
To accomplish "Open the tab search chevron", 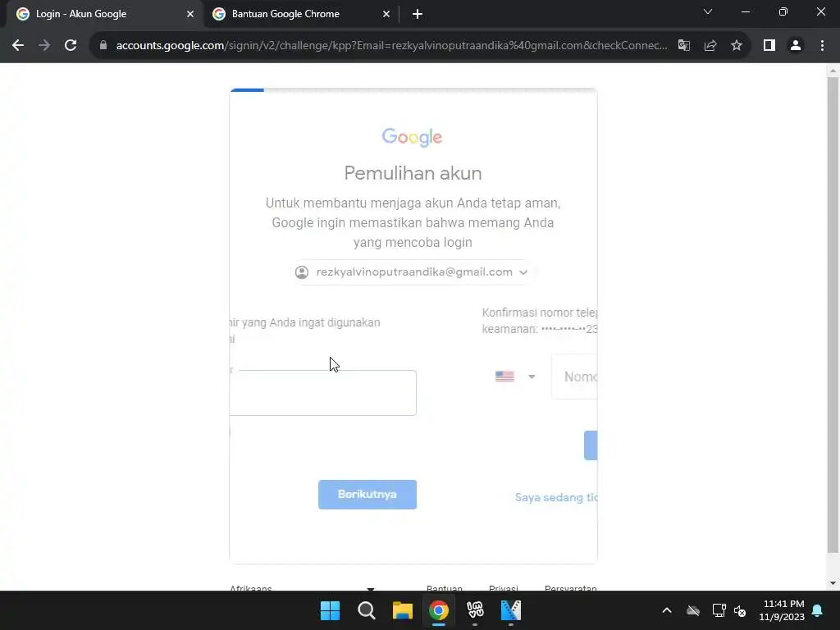I will [708, 11].
